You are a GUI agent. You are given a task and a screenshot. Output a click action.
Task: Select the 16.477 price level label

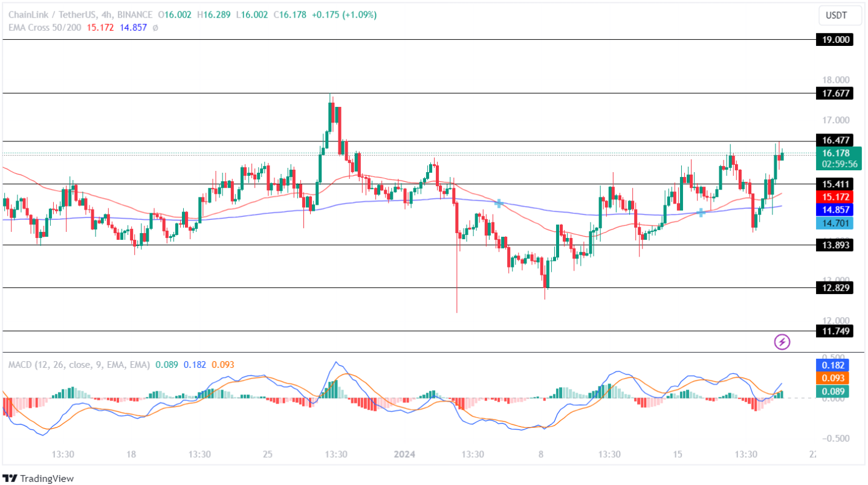834,141
